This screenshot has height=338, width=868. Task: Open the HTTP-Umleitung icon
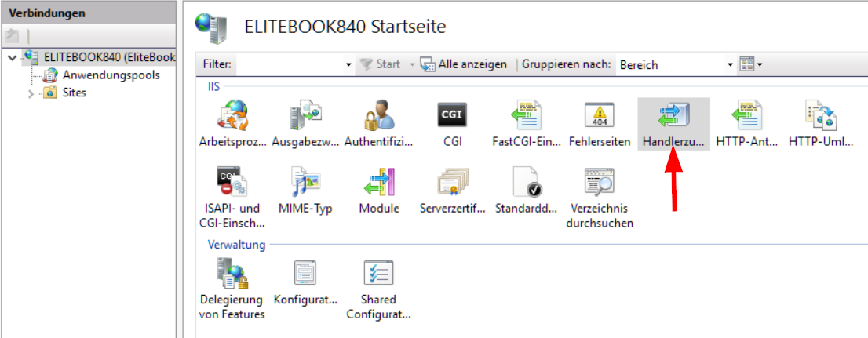820,115
